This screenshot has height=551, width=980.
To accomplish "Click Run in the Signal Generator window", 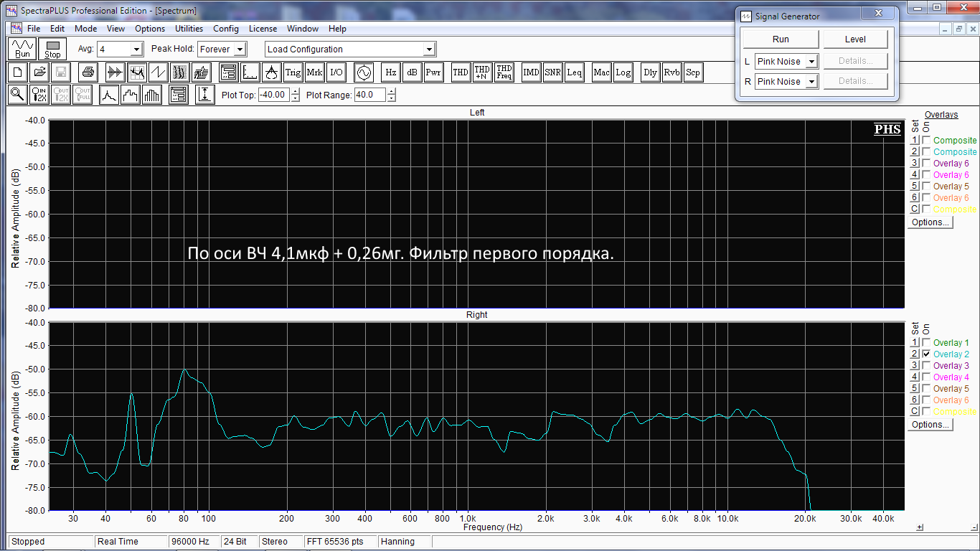I will click(781, 39).
